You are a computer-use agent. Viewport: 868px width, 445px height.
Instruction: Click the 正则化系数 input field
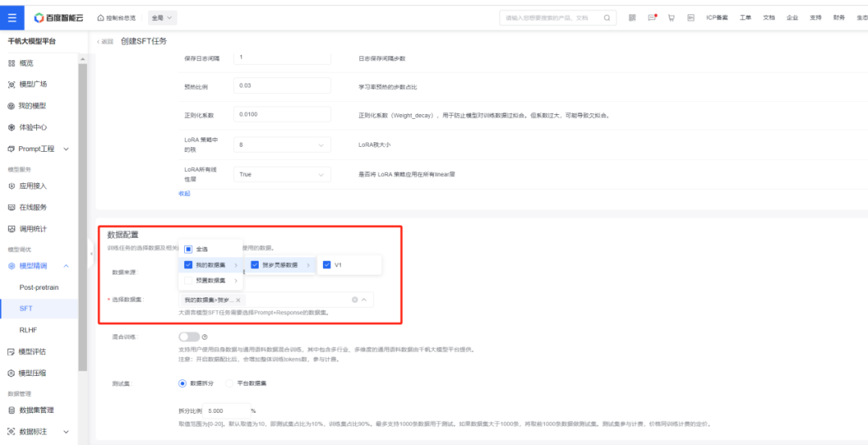(x=282, y=115)
